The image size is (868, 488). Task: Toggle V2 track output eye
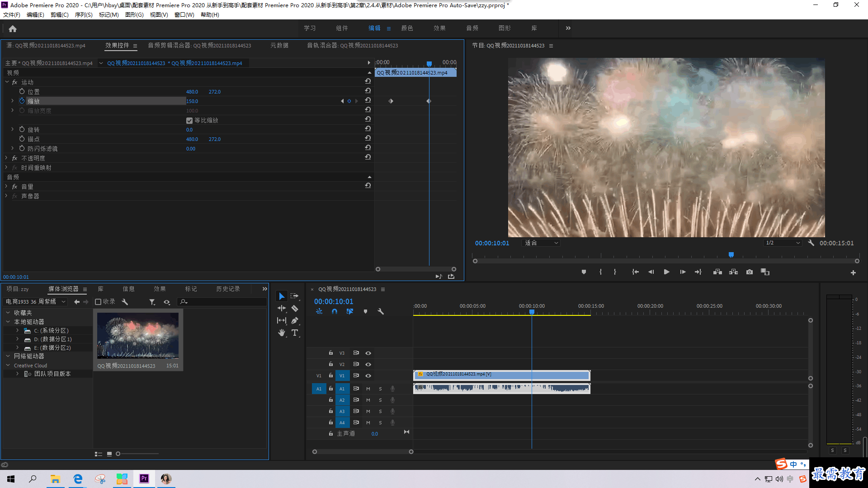[368, 364]
